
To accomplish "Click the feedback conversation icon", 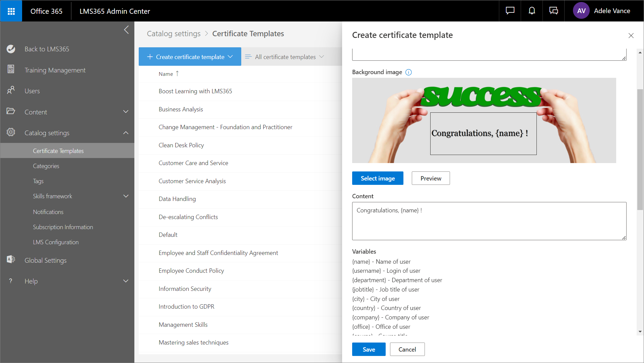I will tap(554, 11).
